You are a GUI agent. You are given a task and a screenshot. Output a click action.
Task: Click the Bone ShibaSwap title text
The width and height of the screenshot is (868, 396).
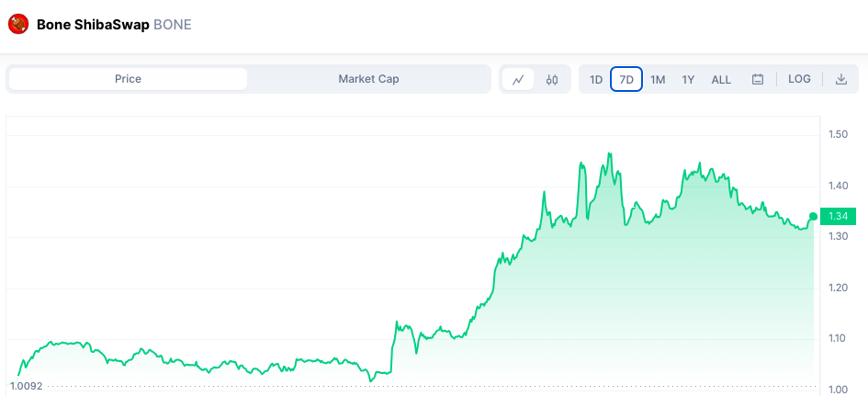coord(93,25)
